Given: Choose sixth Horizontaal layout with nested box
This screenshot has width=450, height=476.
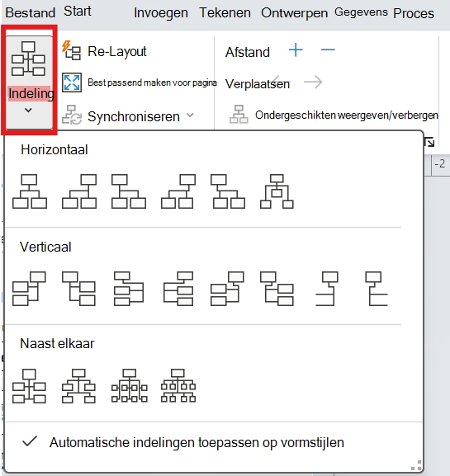Looking at the screenshot, I should [277, 191].
